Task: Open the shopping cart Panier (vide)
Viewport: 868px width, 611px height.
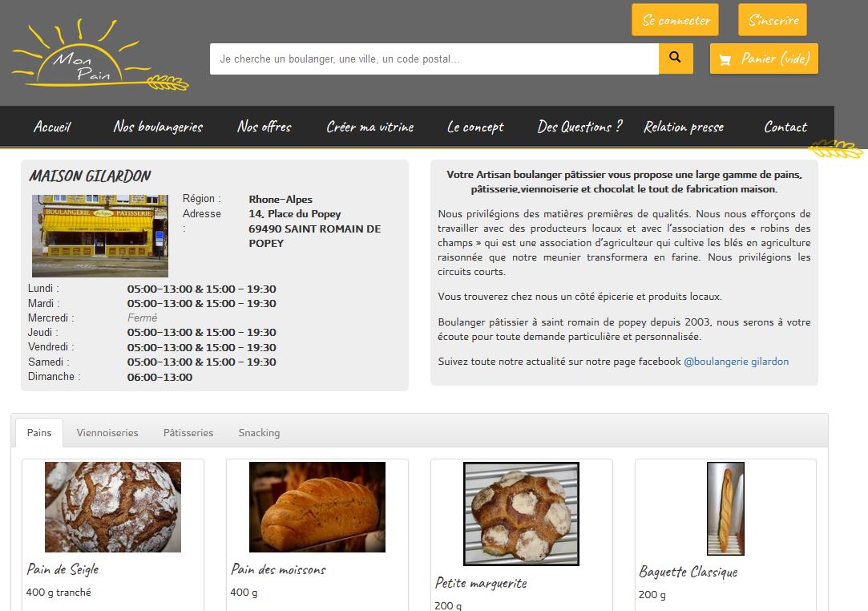Action: click(764, 59)
